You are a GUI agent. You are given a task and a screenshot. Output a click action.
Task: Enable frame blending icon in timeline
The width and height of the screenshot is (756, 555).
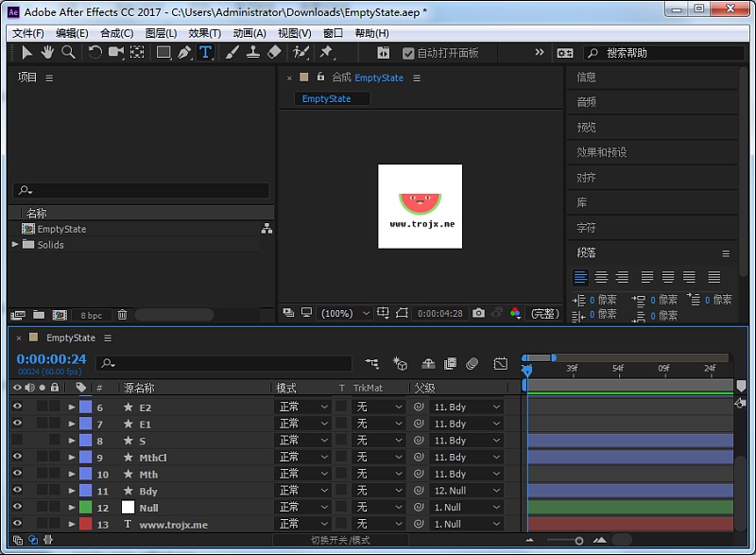[x=450, y=363]
